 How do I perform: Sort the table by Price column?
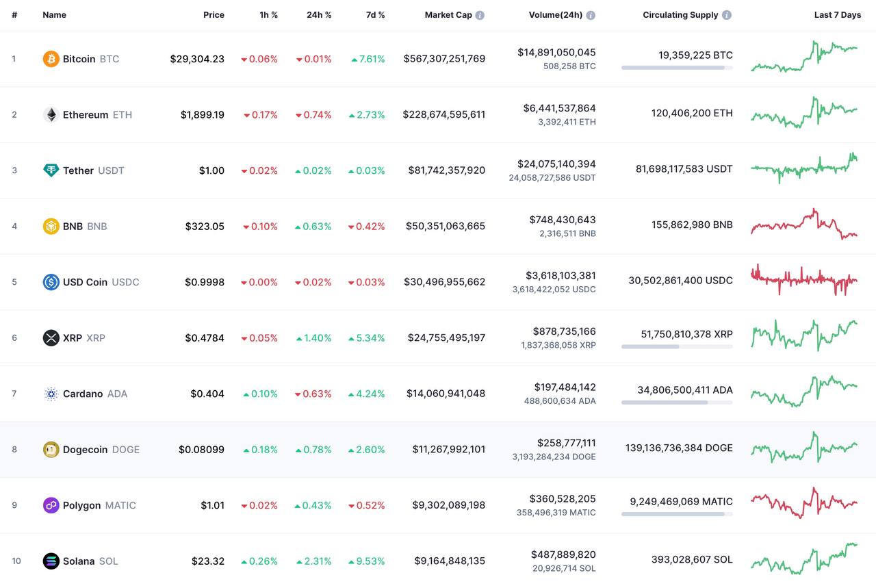click(x=214, y=15)
